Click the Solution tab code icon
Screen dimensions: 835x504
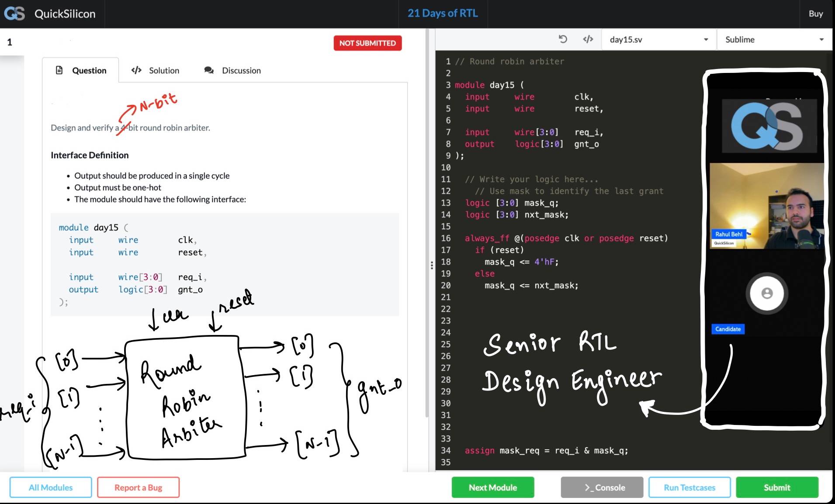[136, 70]
